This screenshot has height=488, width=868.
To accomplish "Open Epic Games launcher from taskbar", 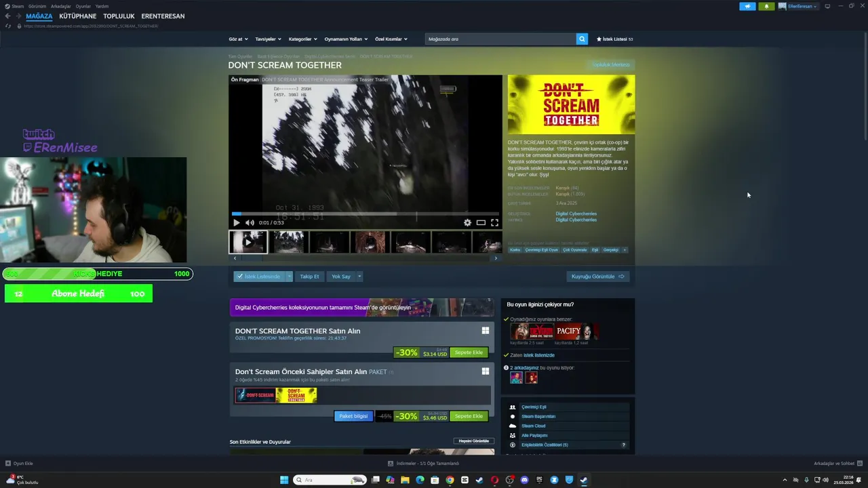I will coord(539,480).
